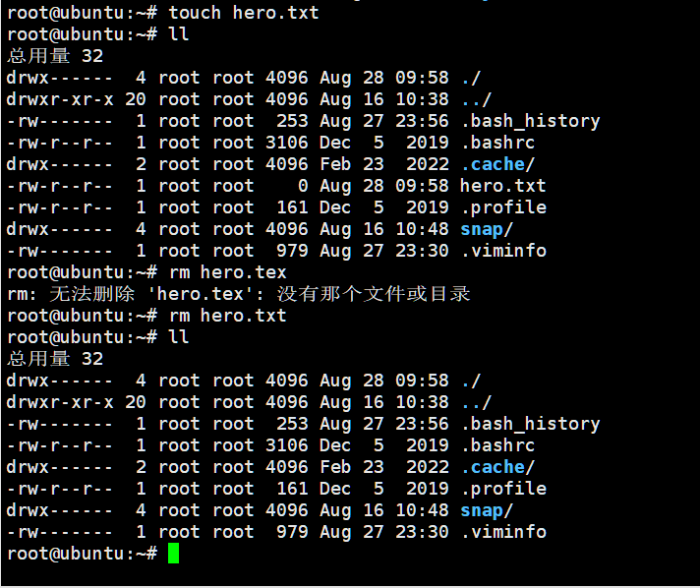Click '10:48' time on first snap row
Screen dimensions: 700x588
(x=422, y=229)
